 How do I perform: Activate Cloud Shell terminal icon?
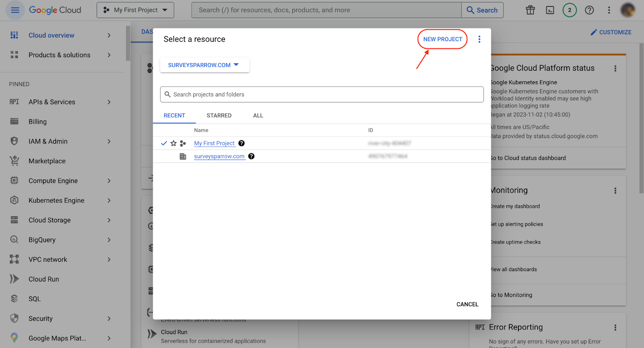tap(550, 10)
